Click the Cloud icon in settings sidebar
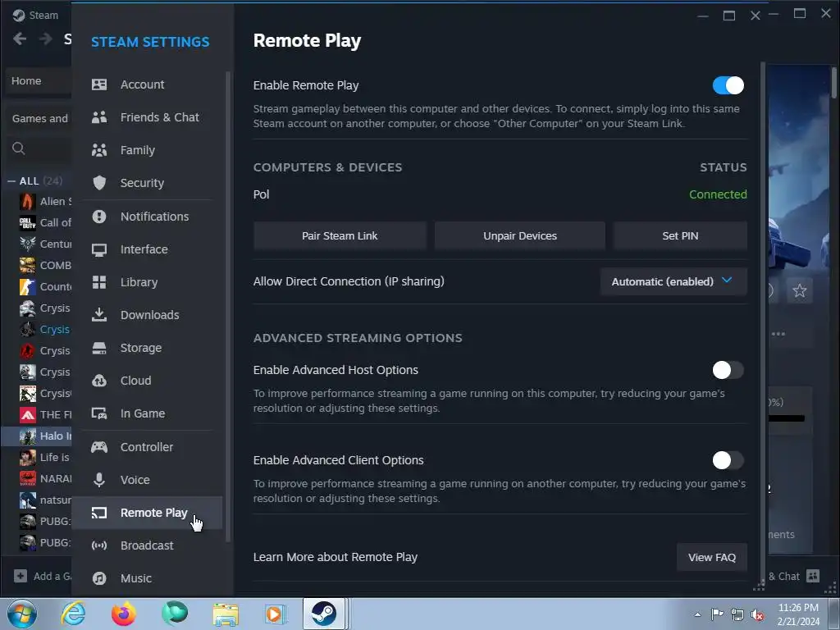This screenshot has height=630, width=840. [99, 381]
